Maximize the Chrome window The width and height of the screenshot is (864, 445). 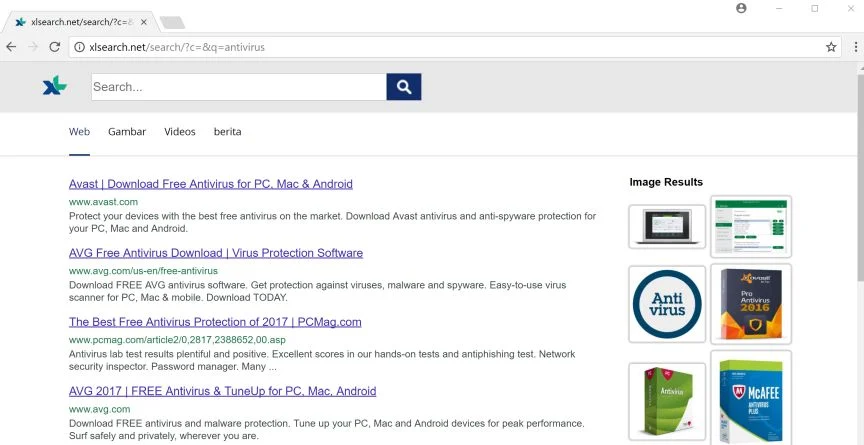pos(814,8)
